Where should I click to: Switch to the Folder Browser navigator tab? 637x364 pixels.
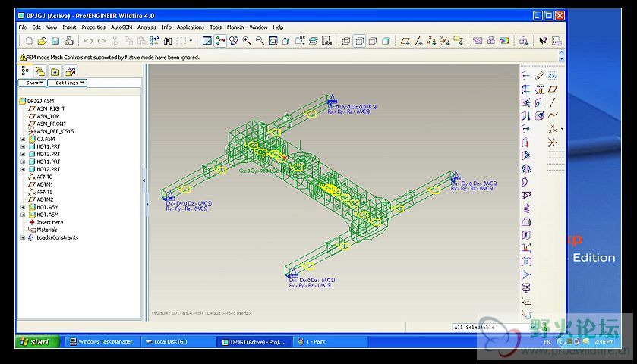point(39,71)
